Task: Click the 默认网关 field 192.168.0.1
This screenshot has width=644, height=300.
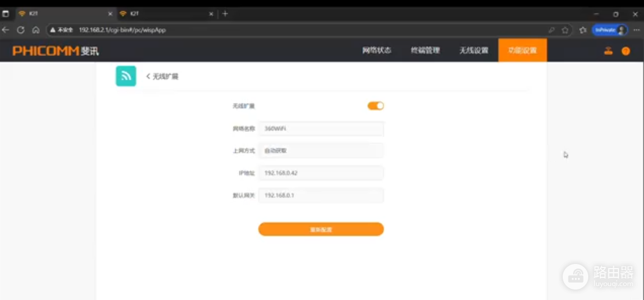Action: [x=321, y=195]
